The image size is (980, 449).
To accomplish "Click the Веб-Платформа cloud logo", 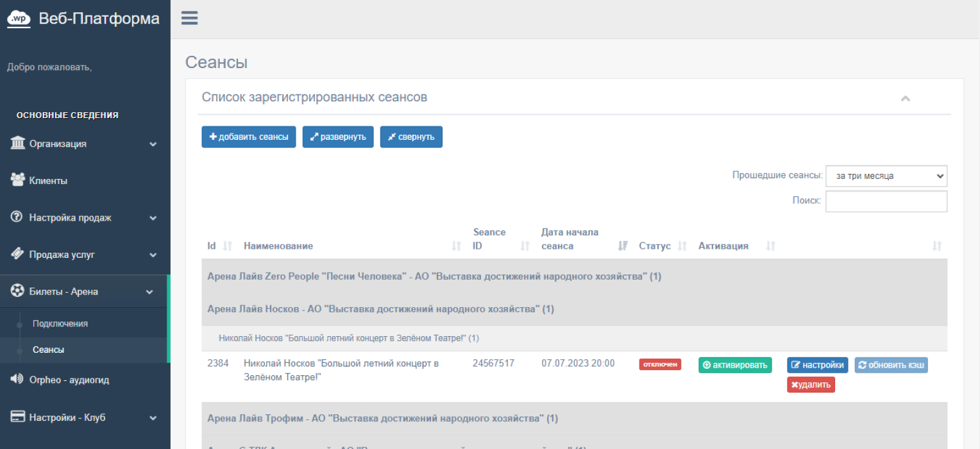I will point(19,19).
